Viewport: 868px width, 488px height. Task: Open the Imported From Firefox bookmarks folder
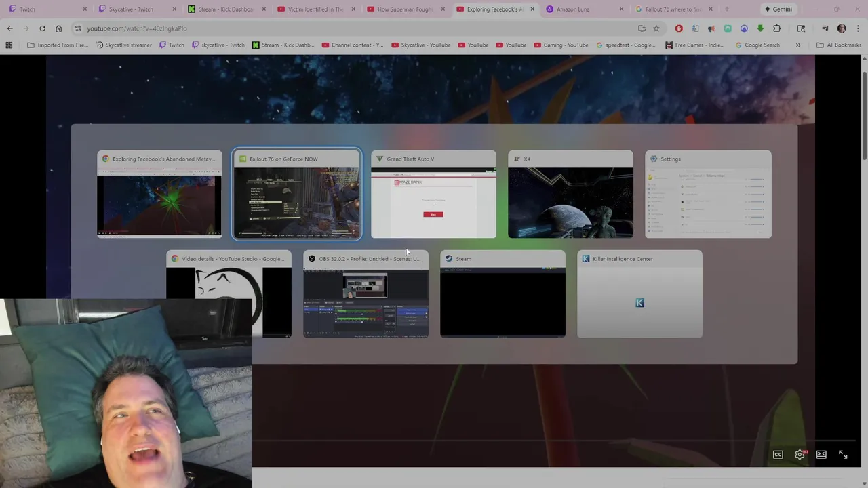57,45
